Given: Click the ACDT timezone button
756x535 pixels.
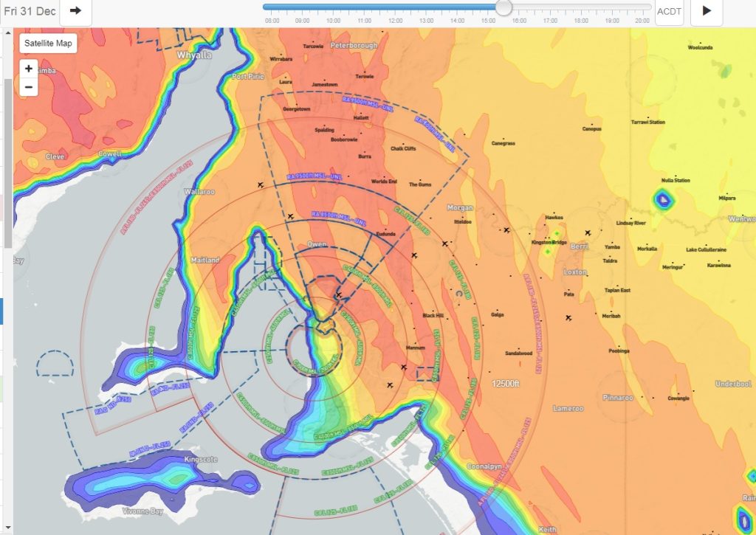Looking at the screenshot, I should click(x=669, y=11).
